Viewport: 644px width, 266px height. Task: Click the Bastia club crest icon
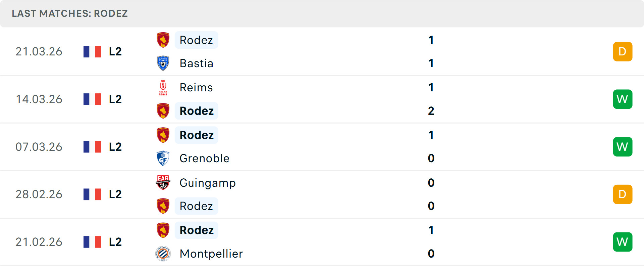click(x=163, y=63)
